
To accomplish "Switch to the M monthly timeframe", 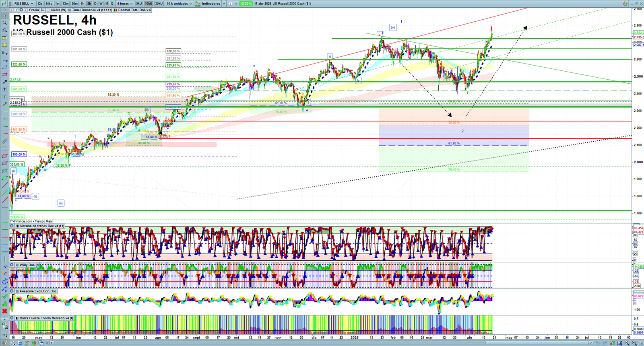I will [107, 4].
